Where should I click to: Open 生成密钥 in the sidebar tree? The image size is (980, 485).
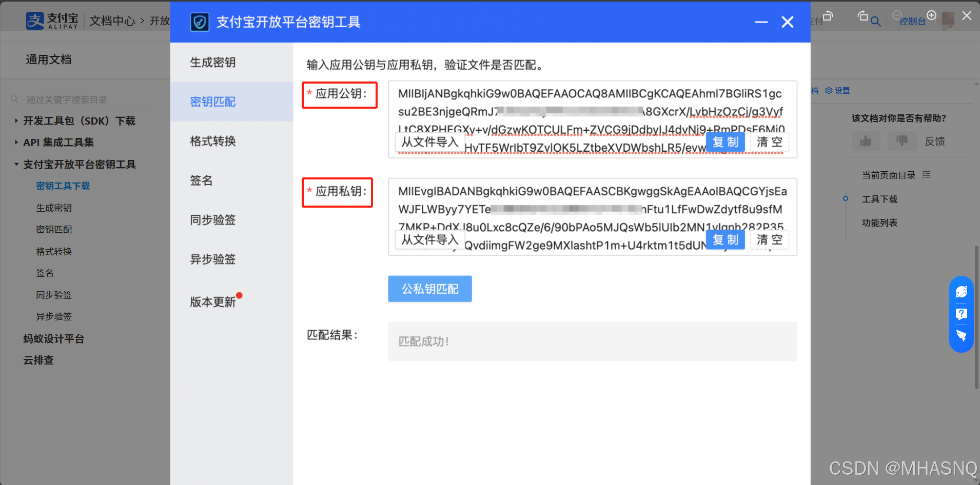coord(54,208)
